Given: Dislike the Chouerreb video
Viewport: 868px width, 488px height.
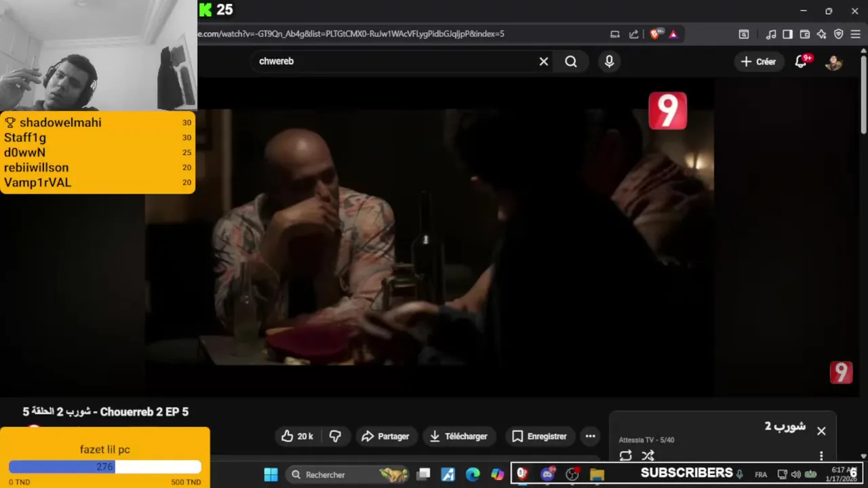Looking at the screenshot, I should 335,436.
